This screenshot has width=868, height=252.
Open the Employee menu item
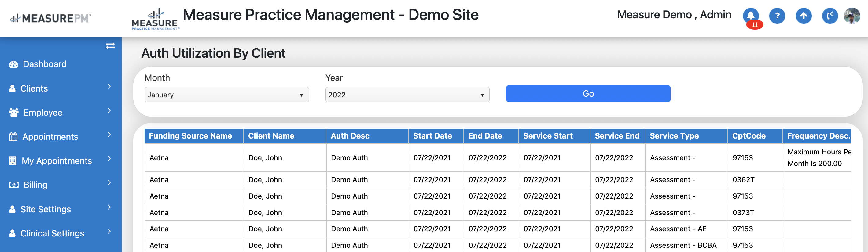point(43,112)
